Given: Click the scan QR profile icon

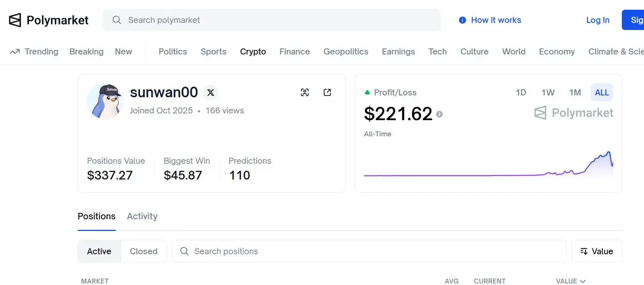Looking at the screenshot, I should [x=305, y=92].
